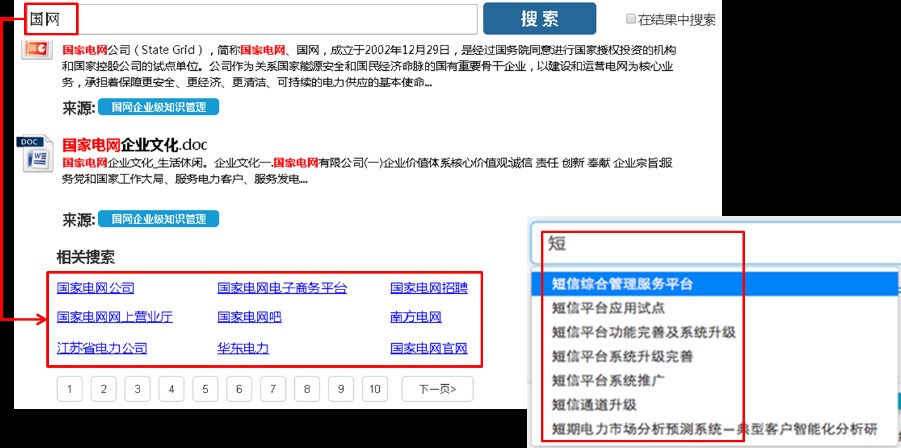Go to results page 8

coord(307,389)
